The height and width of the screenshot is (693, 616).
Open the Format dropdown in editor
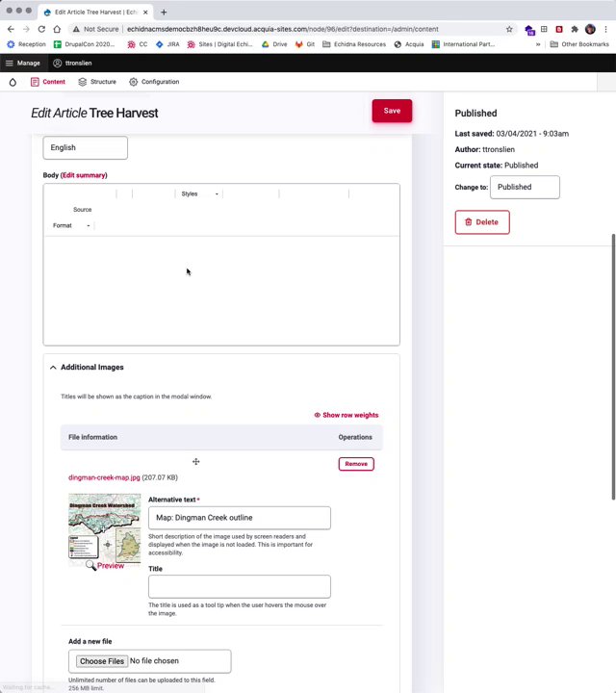click(71, 225)
